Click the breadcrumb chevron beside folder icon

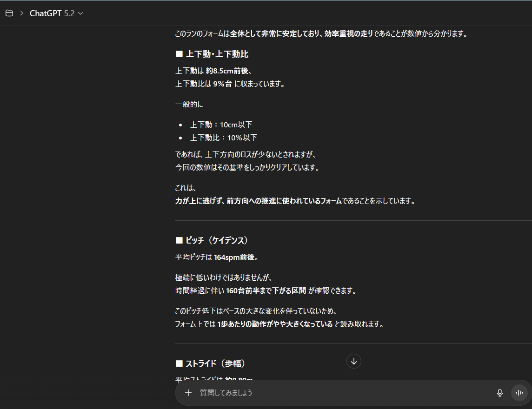tap(21, 13)
